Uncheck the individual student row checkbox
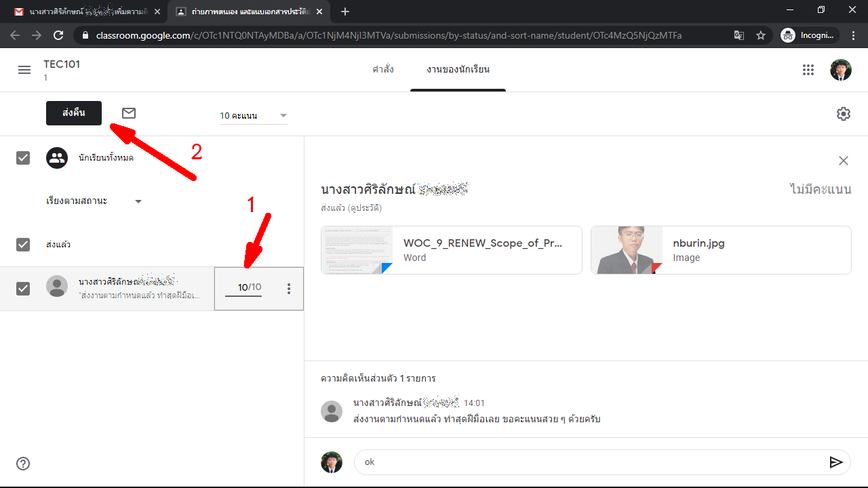868x488 pixels. point(23,289)
